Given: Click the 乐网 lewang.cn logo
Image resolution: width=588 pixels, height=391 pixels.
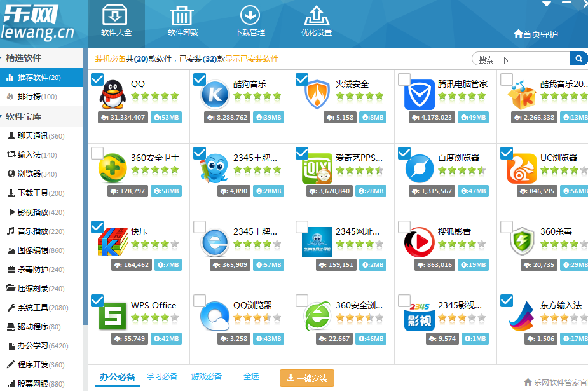Looking at the screenshot, I should [38, 22].
